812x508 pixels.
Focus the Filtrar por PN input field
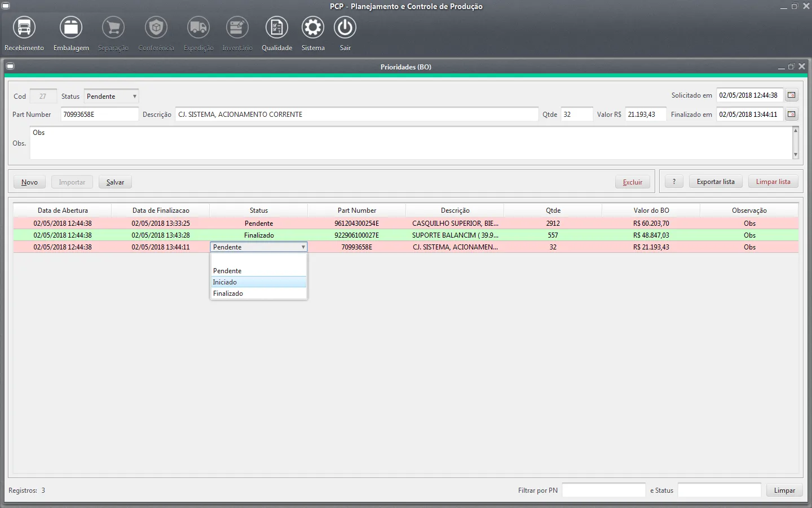603,491
